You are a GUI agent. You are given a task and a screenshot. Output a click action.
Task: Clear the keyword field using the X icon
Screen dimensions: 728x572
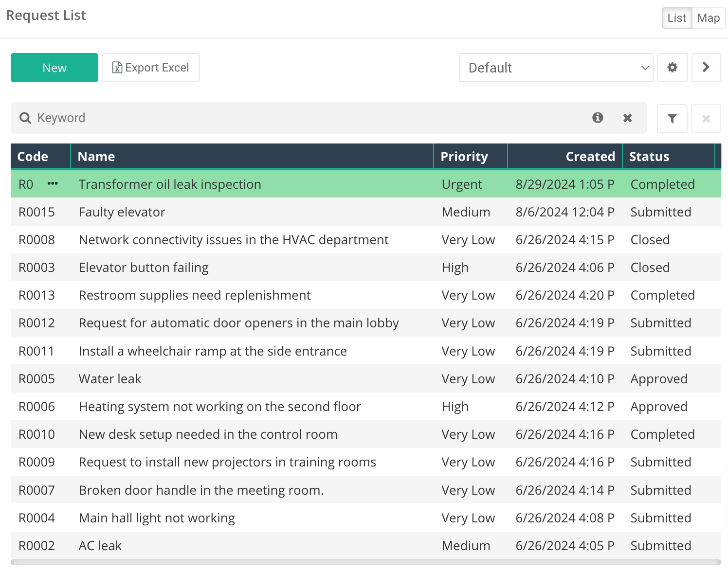[x=627, y=118]
